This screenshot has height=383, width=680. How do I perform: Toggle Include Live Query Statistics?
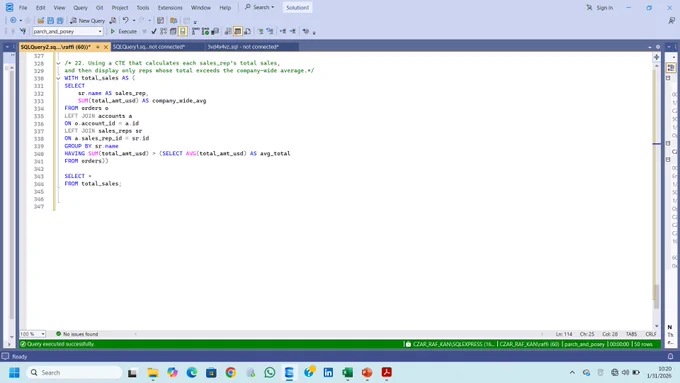[206, 31]
